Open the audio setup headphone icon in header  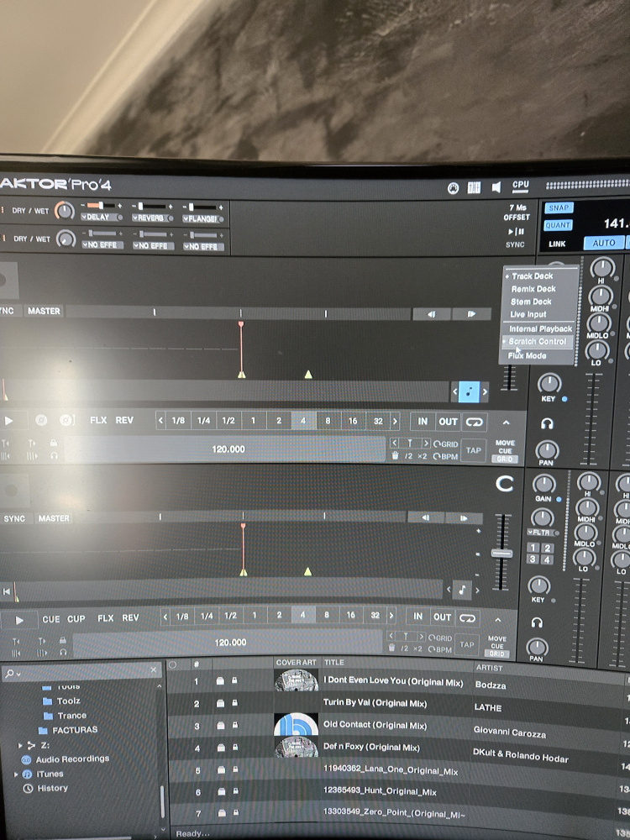click(x=454, y=188)
